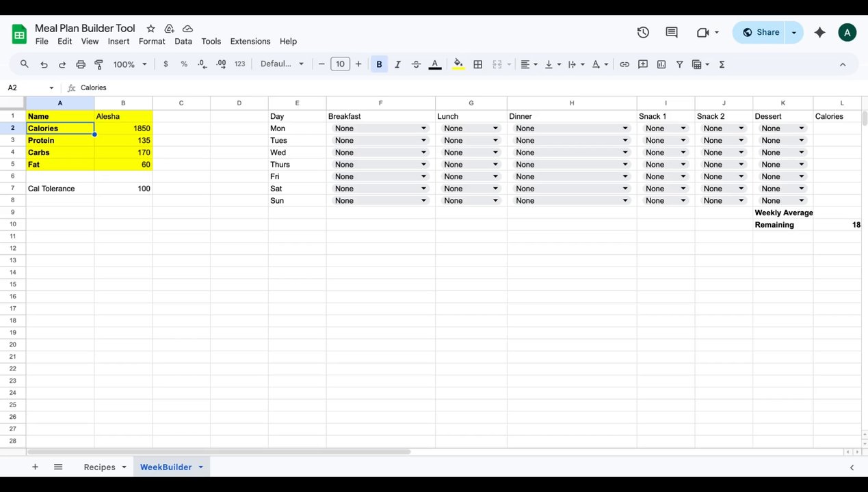Viewport: 868px width, 492px height.
Task: Click the insert link icon
Action: (x=624, y=64)
